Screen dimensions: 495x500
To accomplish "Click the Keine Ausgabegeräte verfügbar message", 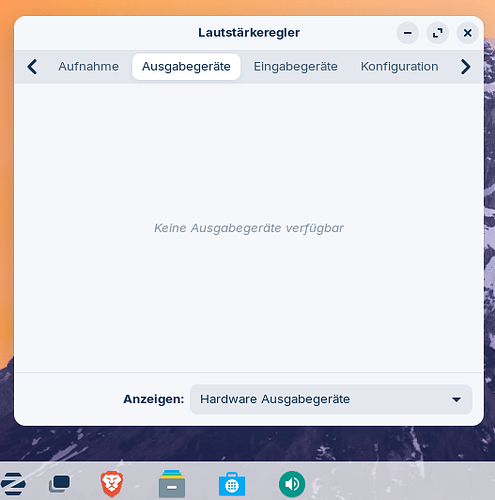I will click(249, 228).
